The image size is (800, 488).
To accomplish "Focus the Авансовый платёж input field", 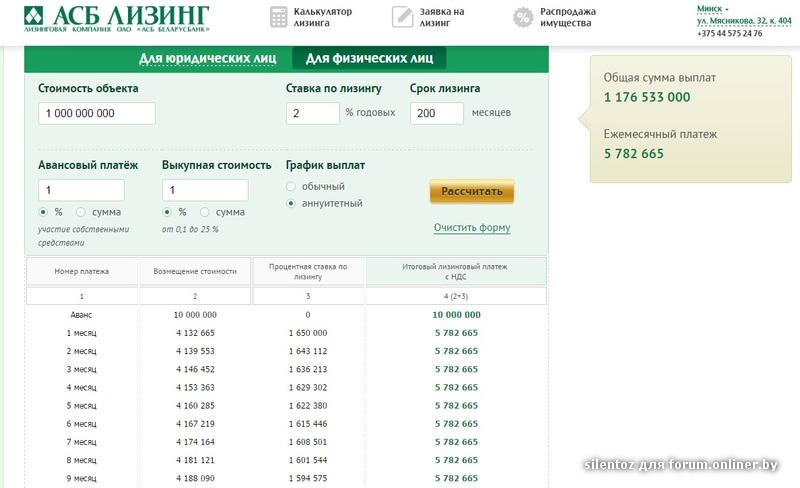I will (81, 190).
